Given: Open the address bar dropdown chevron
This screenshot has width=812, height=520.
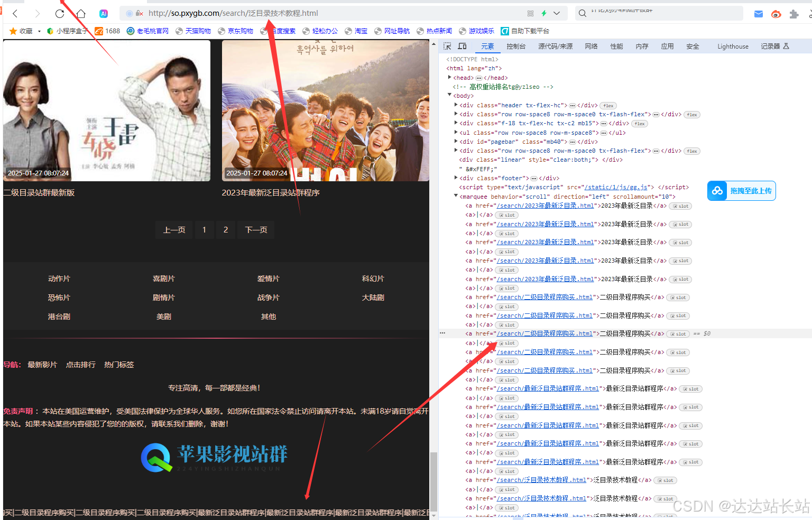Looking at the screenshot, I should coord(557,13).
